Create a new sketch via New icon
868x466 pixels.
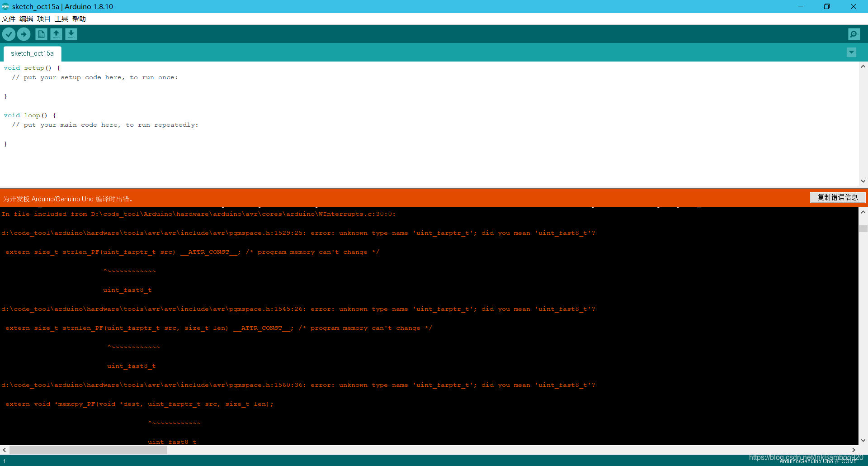point(41,34)
